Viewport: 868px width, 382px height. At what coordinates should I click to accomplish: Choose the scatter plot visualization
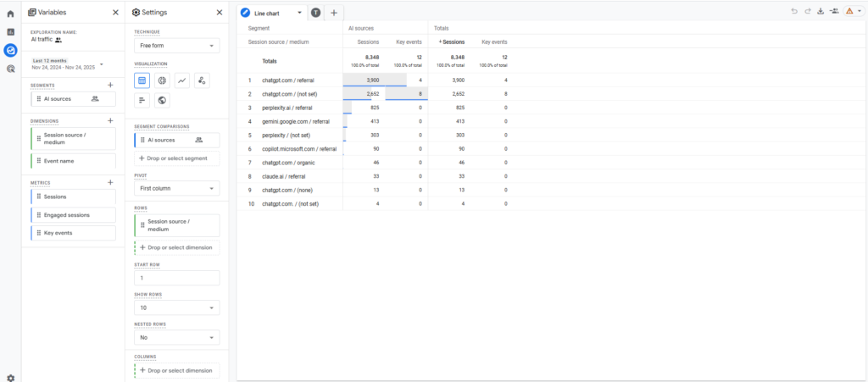(201, 80)
